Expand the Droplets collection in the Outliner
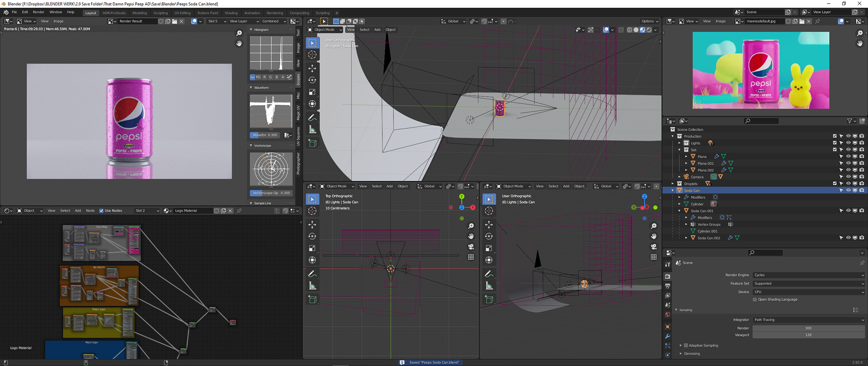Image resolution: width=868 pixels, height=366 pixels. tap(673, 183)
